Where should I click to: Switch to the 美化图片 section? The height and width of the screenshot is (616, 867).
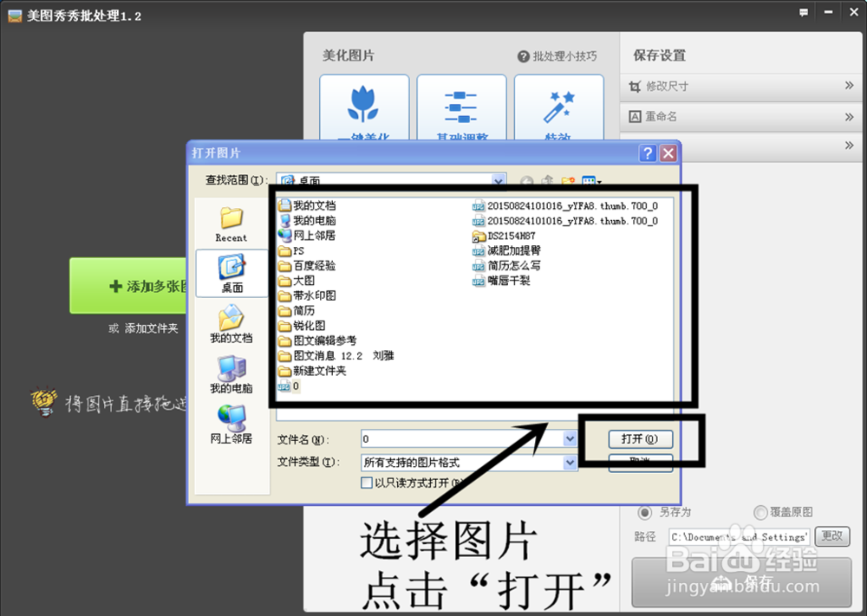pyautogui.click(x=348, y=55)
